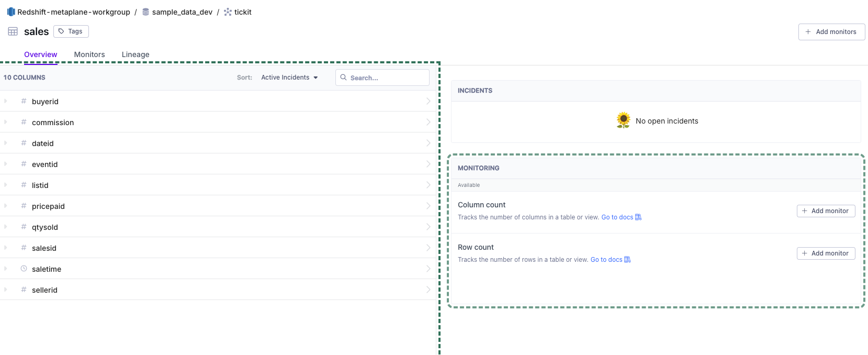The image size is (868, 355).
Task: Click the number type icon for qtysold
Action: tap(24, 227)
